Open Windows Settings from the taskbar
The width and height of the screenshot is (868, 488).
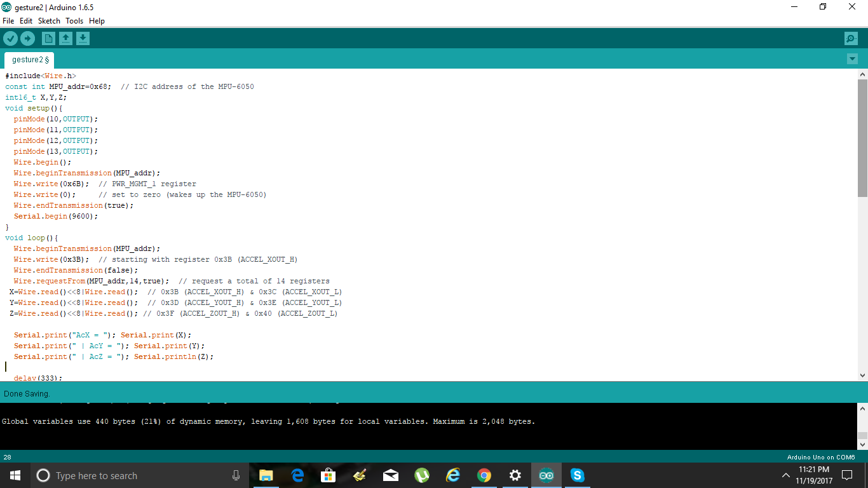tap(515, 475)
